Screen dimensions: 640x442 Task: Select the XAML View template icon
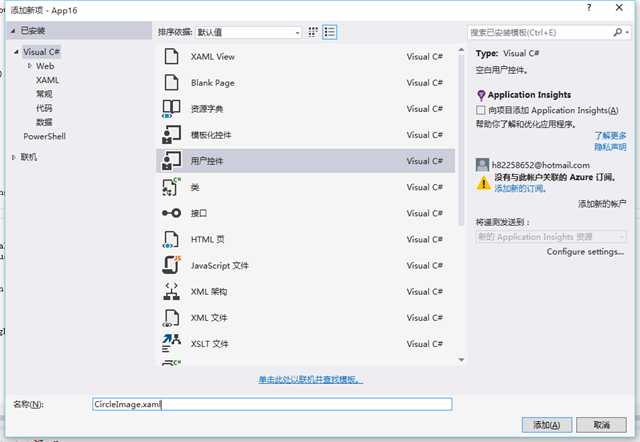[171, 56]
